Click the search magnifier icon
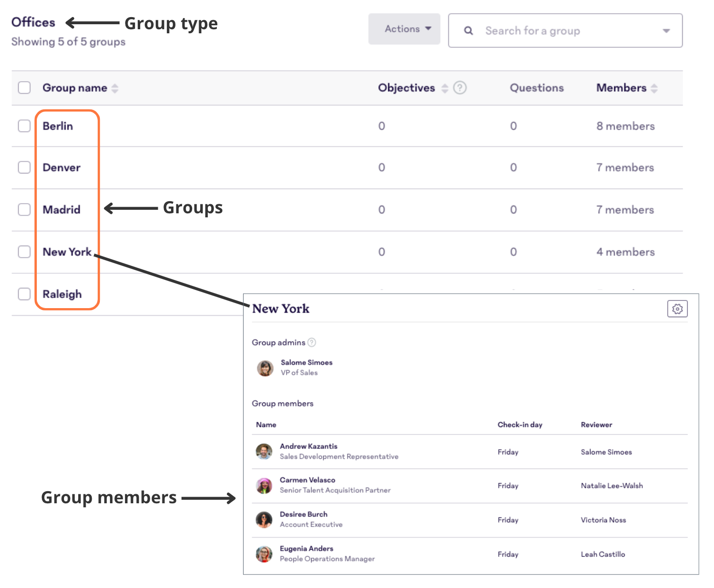Screen dimensions: 714x588 click(468, 30)
